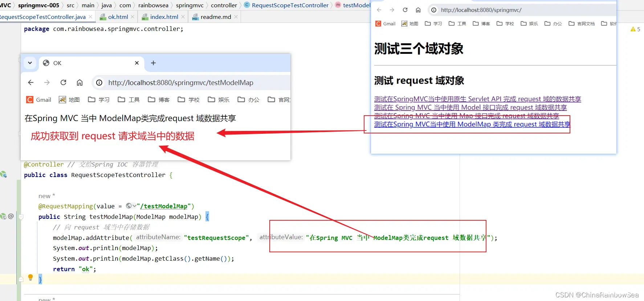
Task: Select the RequestScopeTestController class breadcrumb
Action: click(286, 5)
